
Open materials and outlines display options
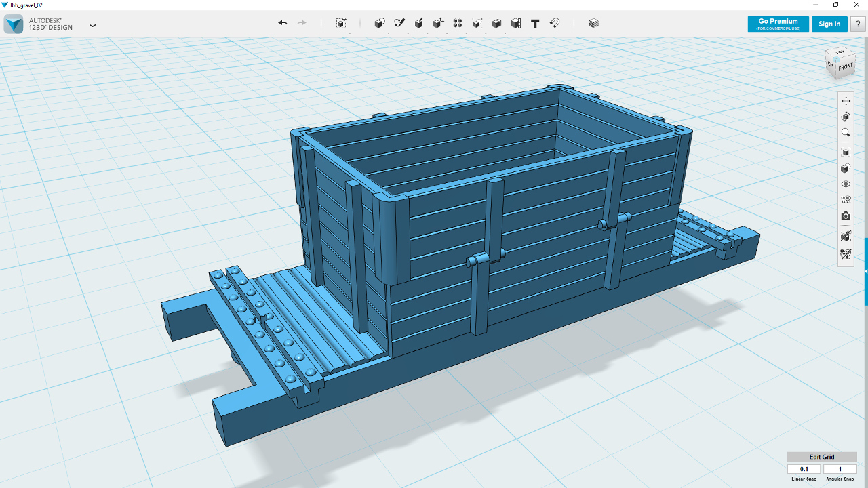pos(846,168)
